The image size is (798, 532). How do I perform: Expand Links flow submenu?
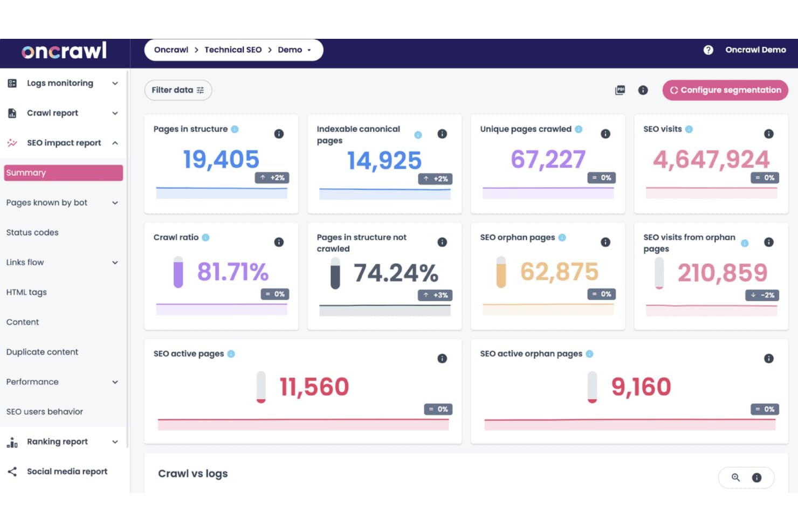point(115,262)
